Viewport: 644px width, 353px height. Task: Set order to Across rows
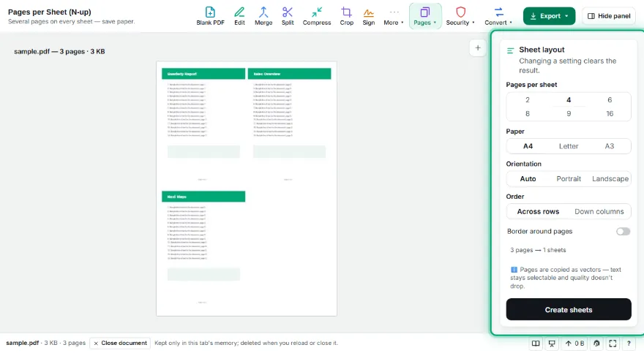(x=538, y=211)
